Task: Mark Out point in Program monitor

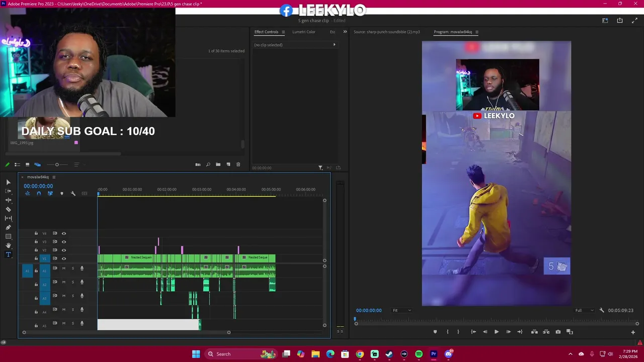Action: point(458,332)
